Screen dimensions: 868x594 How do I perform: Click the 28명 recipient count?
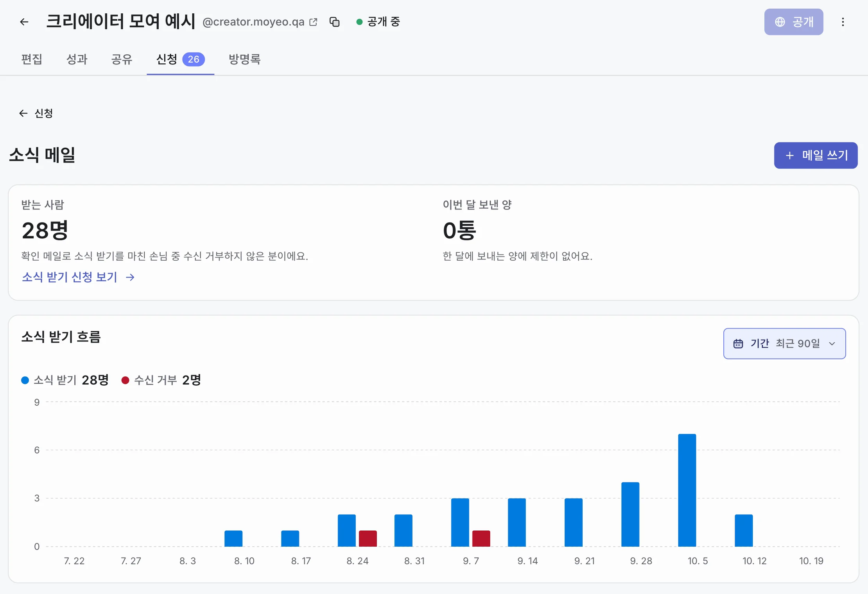pyautogui.click(x=45, y=230)
